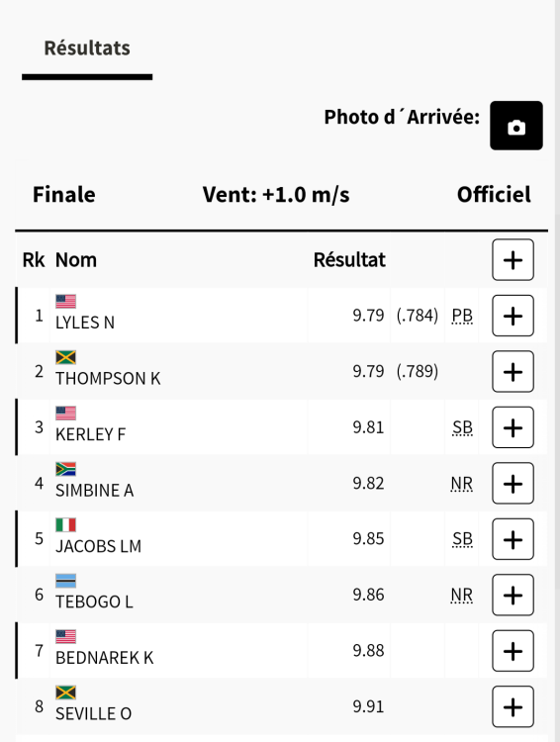Expand details for THOMPSON K row
This screenshot has height=742, width=560.
click(x=513, y=371)
